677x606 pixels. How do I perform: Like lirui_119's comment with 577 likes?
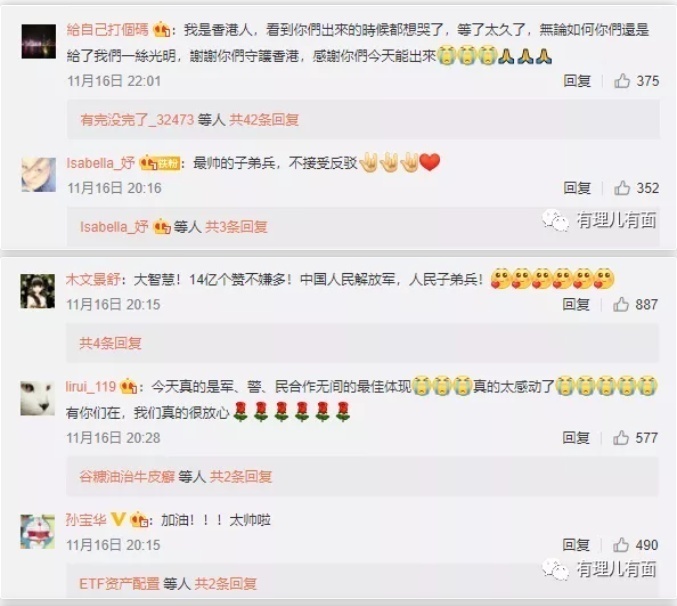click(x=621, y=438)
